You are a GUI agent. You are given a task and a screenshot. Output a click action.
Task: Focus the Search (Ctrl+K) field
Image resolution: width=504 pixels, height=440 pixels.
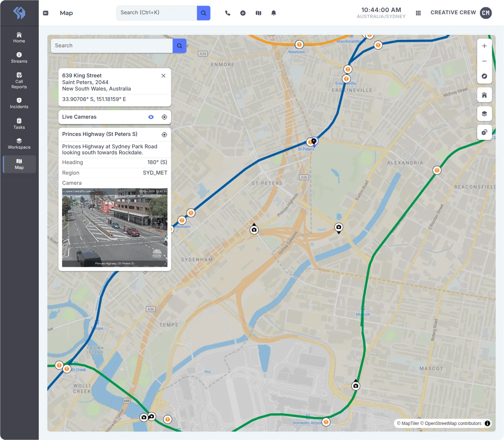tap(157, 13)
